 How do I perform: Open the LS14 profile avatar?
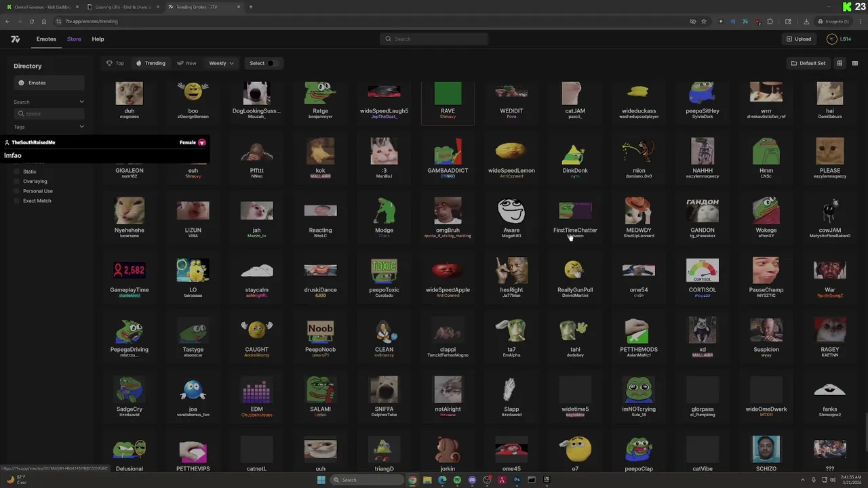point(832,39)
